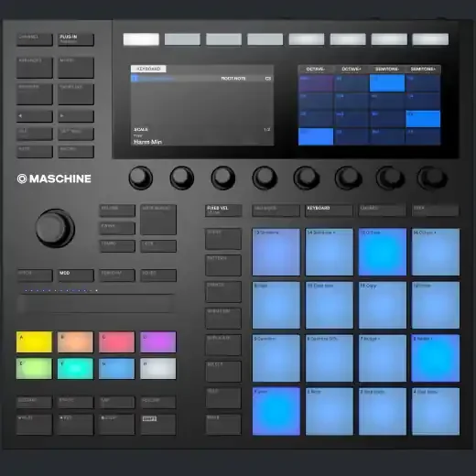Viewport: 476px width, 476px height.
Task: Select white Group H pad
Action: coord(158,369)
